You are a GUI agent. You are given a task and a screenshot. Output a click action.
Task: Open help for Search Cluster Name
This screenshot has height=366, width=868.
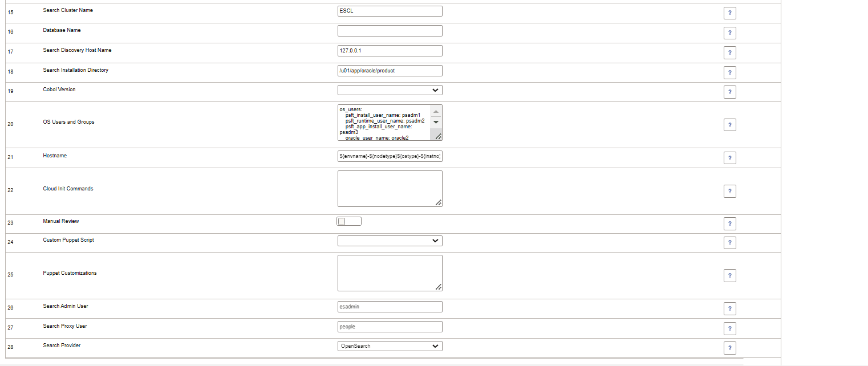(729, 13)
